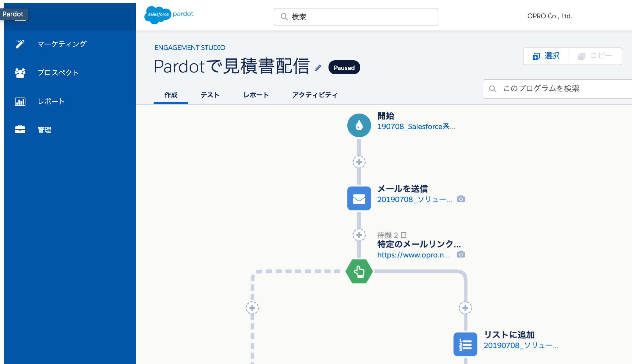Preview email via camera icon beside 20190708

pyautogui.click(x=461, y=199)
